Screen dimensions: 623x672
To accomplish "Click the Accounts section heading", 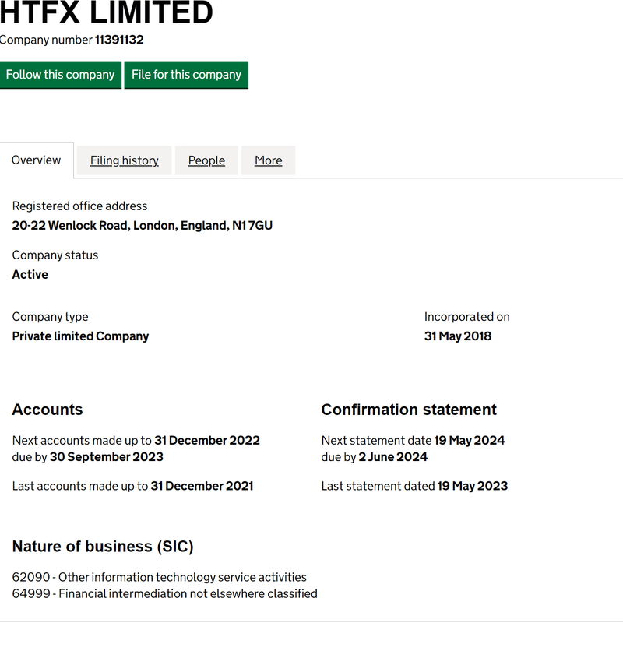I will (x=48, y=410).
